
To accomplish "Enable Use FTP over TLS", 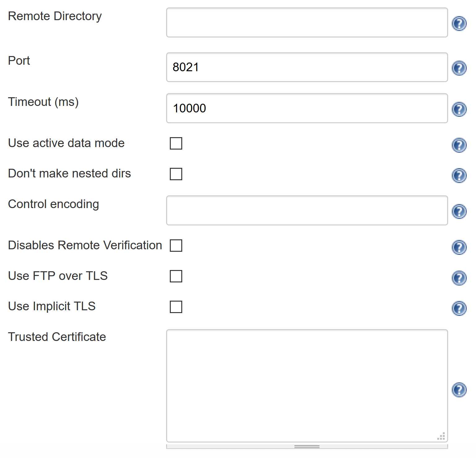I will pos(176,276).
